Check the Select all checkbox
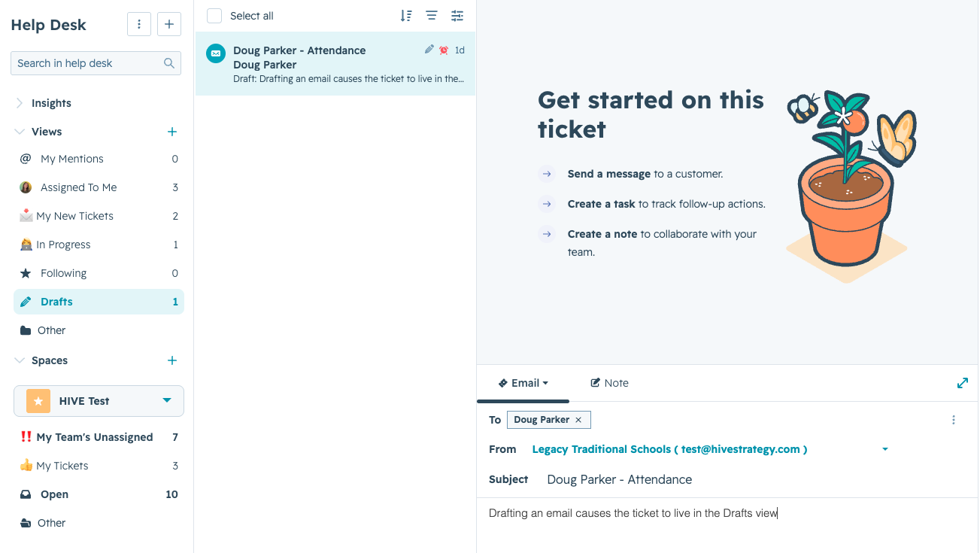Screen dimensions: 980x553 (214, 16)
